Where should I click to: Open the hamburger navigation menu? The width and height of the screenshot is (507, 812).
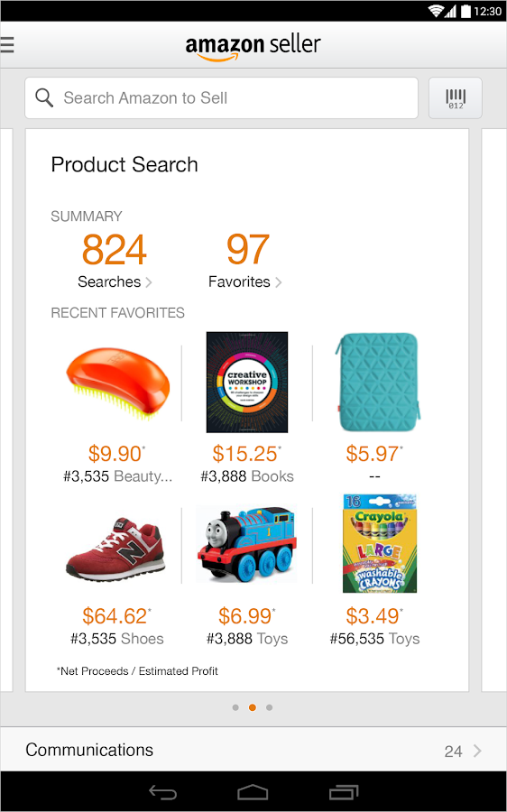point(6,45)
